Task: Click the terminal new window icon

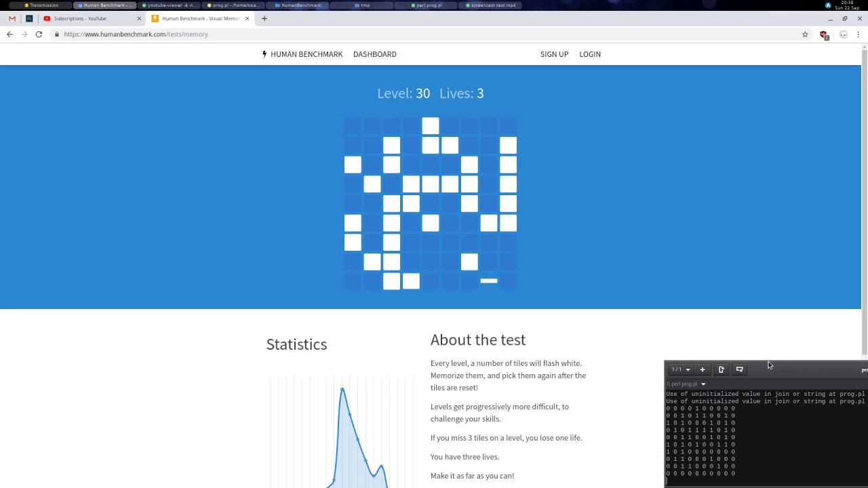Action: click(x=740, y=369)
